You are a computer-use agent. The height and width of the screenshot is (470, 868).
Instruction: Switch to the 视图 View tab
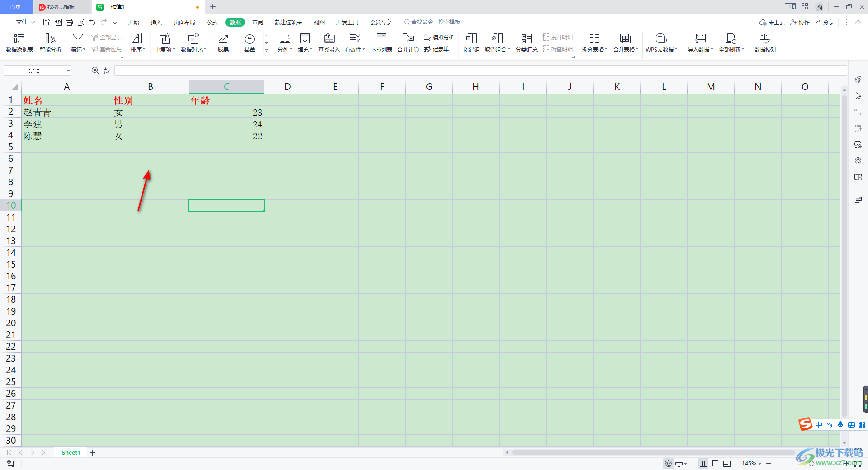[x=319, y=22]
